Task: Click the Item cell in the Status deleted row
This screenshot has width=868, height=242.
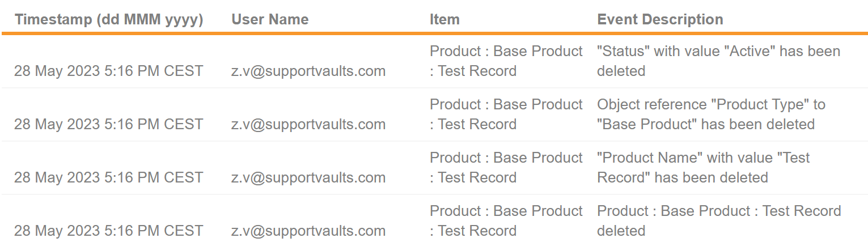Action: click(x=506, y=61)
